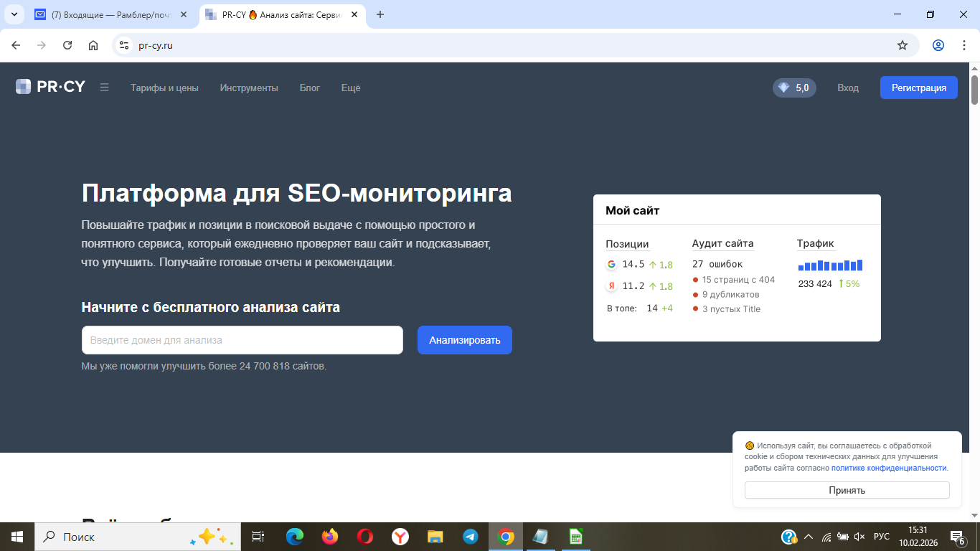Click the network icon in the tray

click(826, 537)
